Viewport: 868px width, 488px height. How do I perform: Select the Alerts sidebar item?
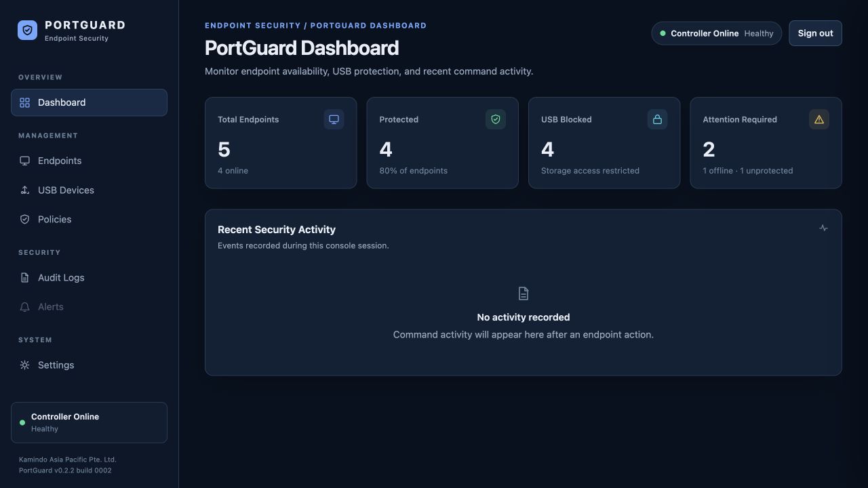coord(89,306)
